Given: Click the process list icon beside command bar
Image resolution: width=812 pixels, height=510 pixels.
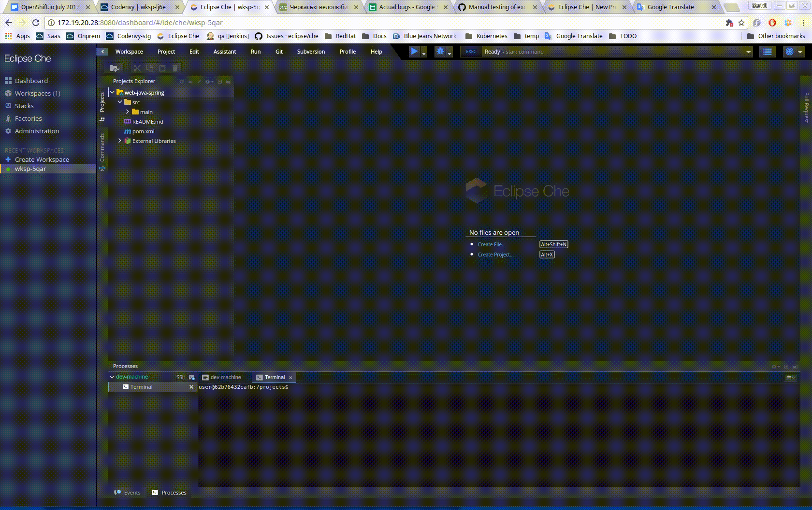Looking at the screenshot, I should coord(768,52).
